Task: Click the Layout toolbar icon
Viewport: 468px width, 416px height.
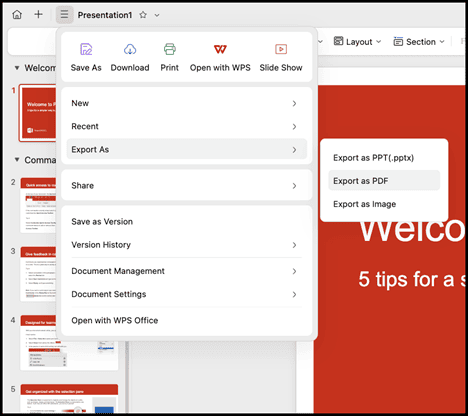Action: (338, 41)
